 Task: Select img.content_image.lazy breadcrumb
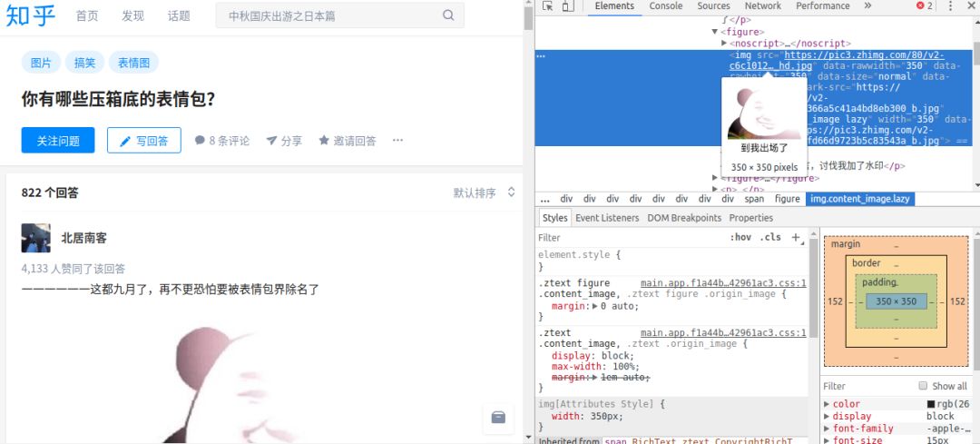click(860, 199)
